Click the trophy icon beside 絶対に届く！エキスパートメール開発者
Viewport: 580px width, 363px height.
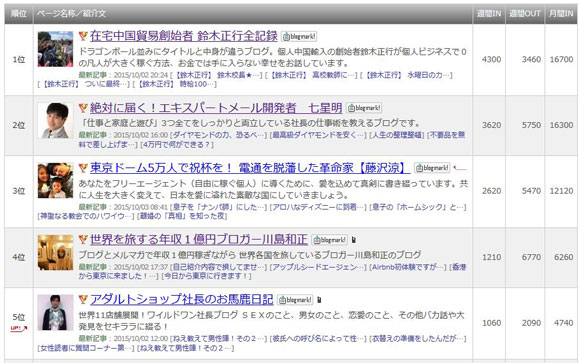83,108
